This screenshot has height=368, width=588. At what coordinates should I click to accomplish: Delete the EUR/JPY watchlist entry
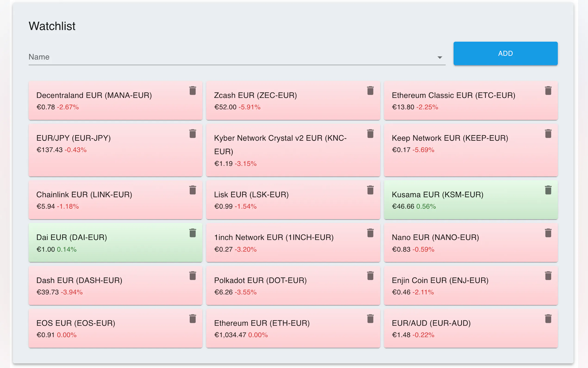[193, 134]
